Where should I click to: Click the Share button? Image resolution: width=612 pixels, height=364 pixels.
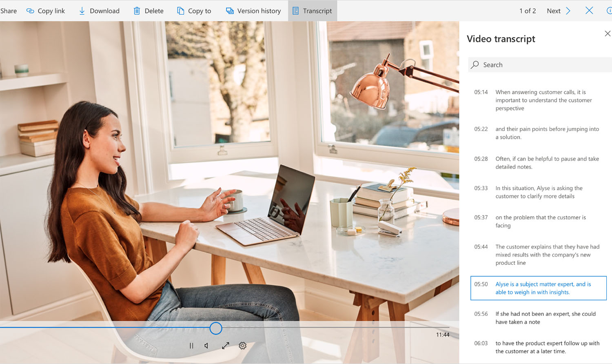click(x=9, y=11)
